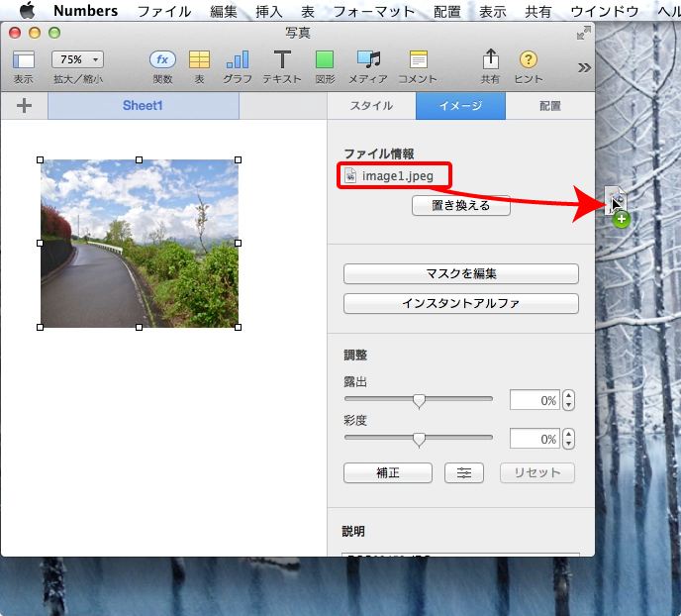Open the 共有 menu in menu bar

537,11
